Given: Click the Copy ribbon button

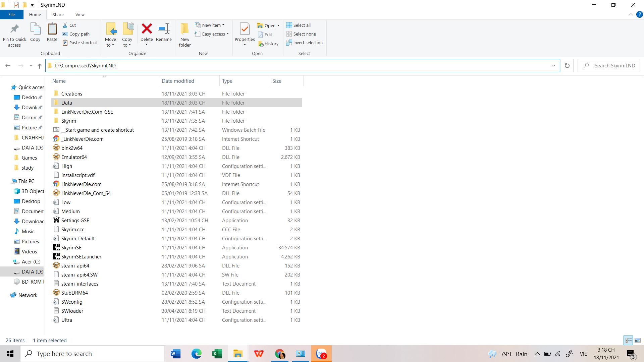Looking at the screenshot, I should [x=35, y=33].
